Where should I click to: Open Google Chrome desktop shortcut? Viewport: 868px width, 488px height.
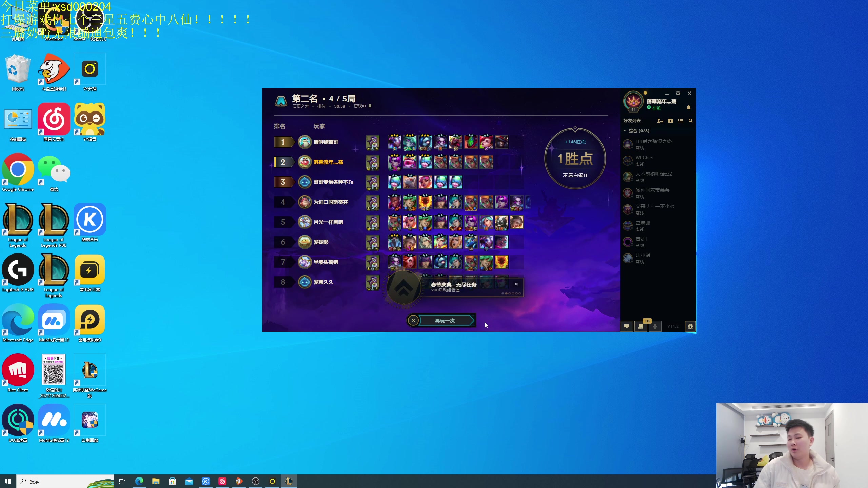click(x=18, y=173)
